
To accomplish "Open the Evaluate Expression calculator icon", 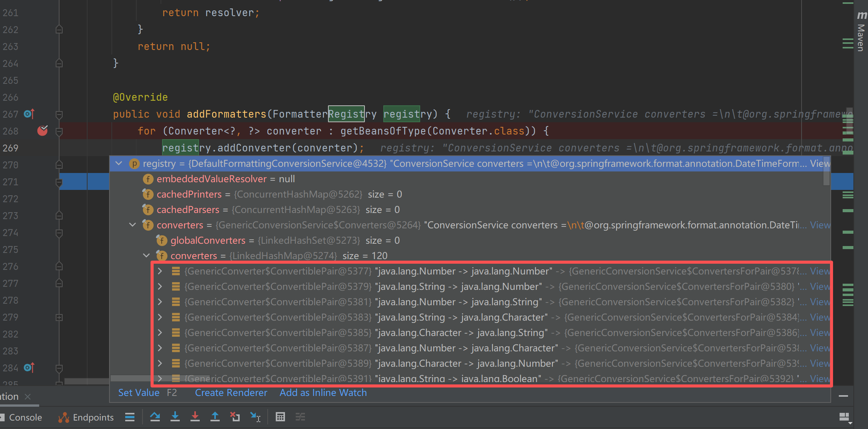I will (x=280, y=417).
